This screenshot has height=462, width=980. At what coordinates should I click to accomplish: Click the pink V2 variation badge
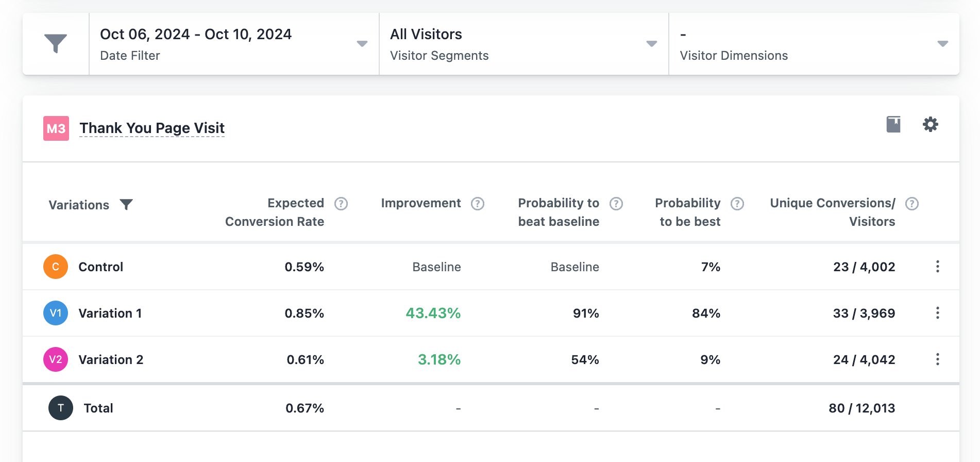click(56, 359)
